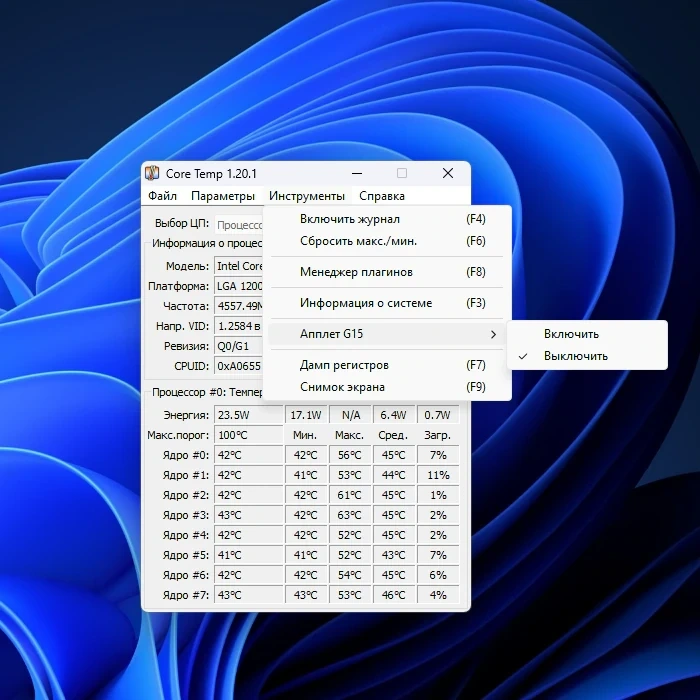Click the N/A power cell
This screenshot has width=700, height=700.
pos(350,415)
